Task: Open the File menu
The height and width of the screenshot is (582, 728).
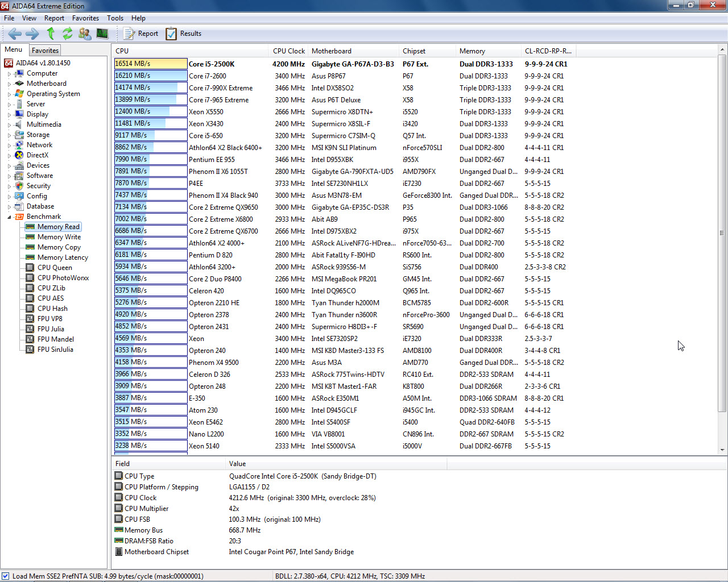Action: tap(9, 18)
